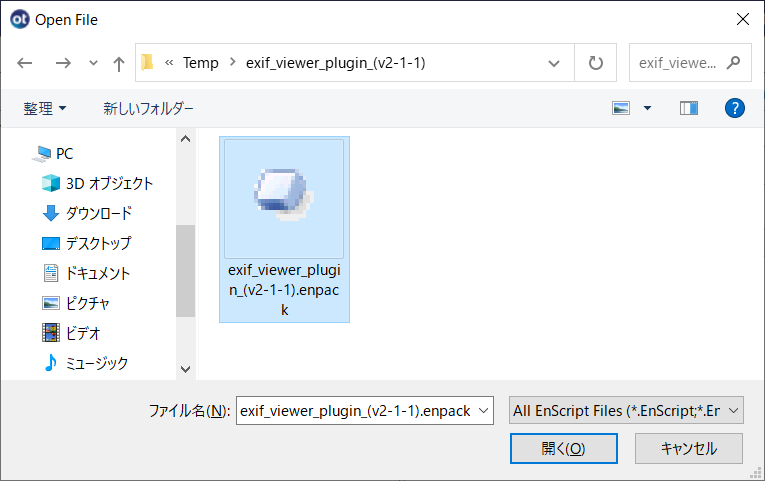Navigate up one folder level
The image size is (765, 481).
point(119,63)
